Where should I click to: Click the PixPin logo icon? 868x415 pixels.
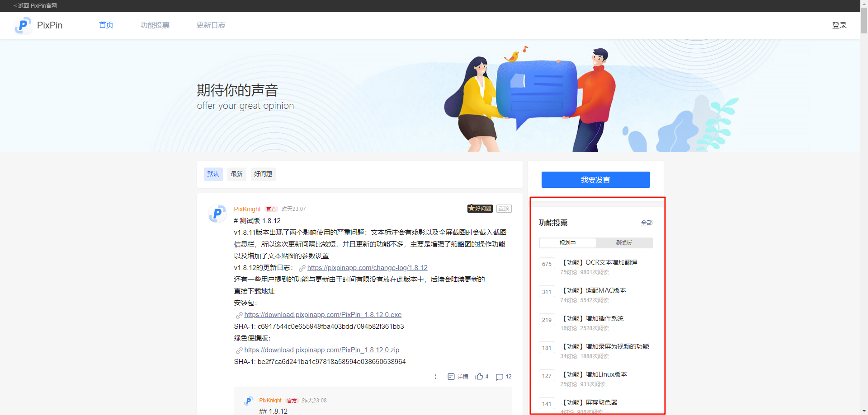[x=23, y=25]
